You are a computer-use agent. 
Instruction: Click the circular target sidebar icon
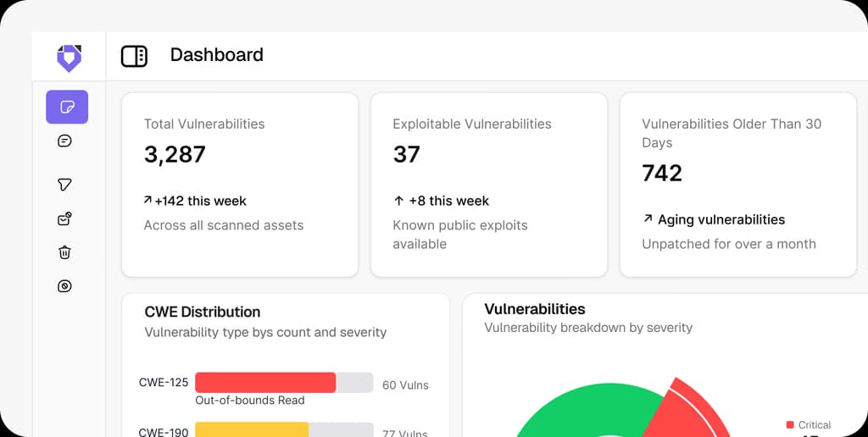point(65,286)
